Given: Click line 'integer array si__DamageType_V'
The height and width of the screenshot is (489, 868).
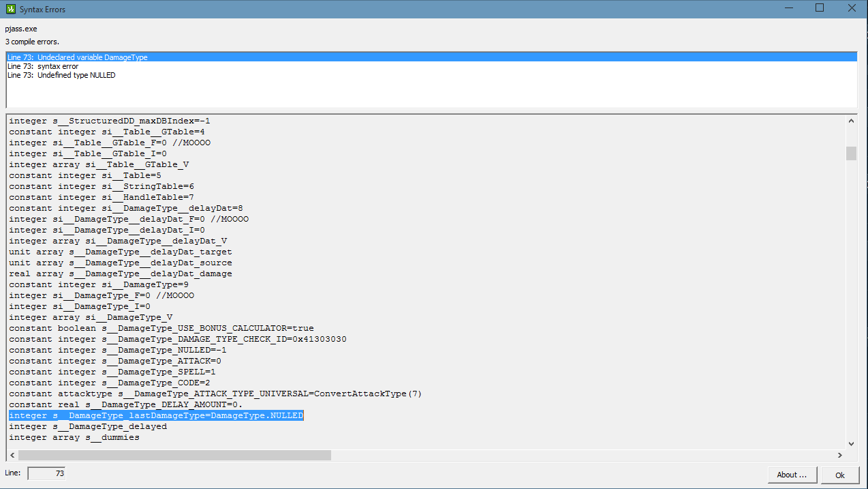Looking at the screenshot, I should pyautogui.click(x=91, y=317).
